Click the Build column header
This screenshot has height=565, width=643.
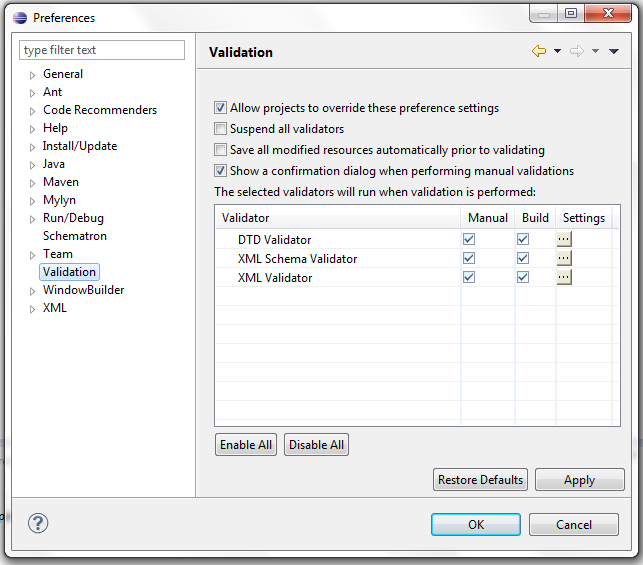pyautogui.click(x=535, y=218)
